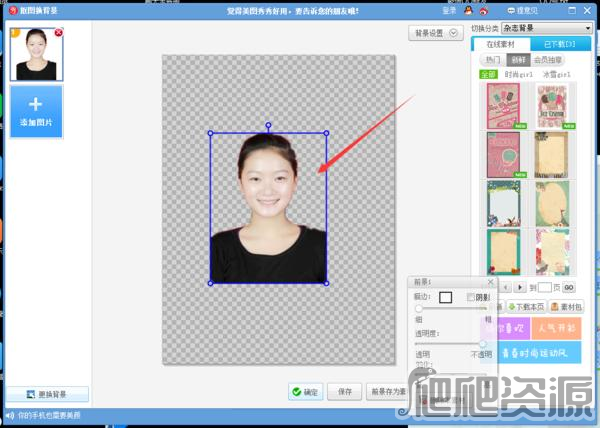Click the top-left corner handle of the selection
The image size is (600, 428).
pos(210,133)
